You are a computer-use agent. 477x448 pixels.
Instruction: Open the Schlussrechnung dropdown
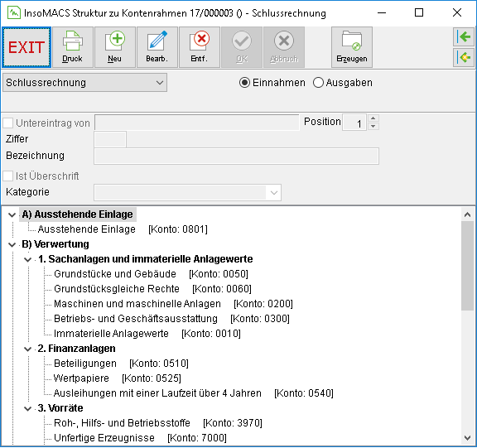click(x=84, y=83)
